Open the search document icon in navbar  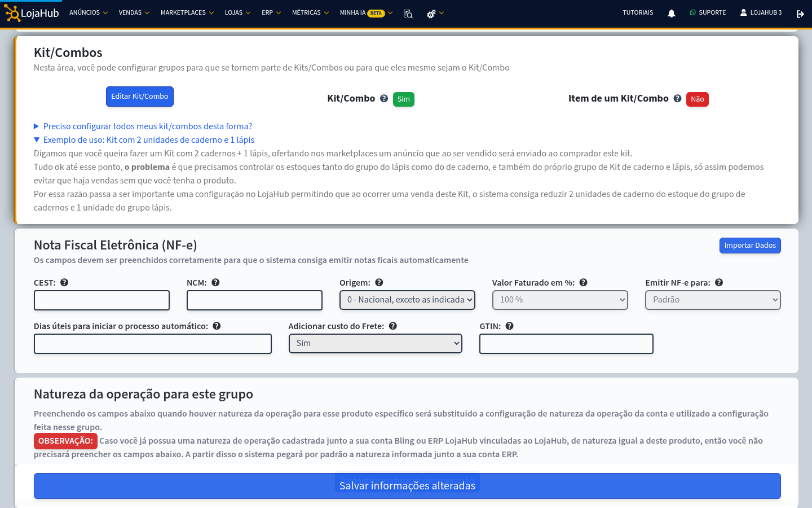408,14
